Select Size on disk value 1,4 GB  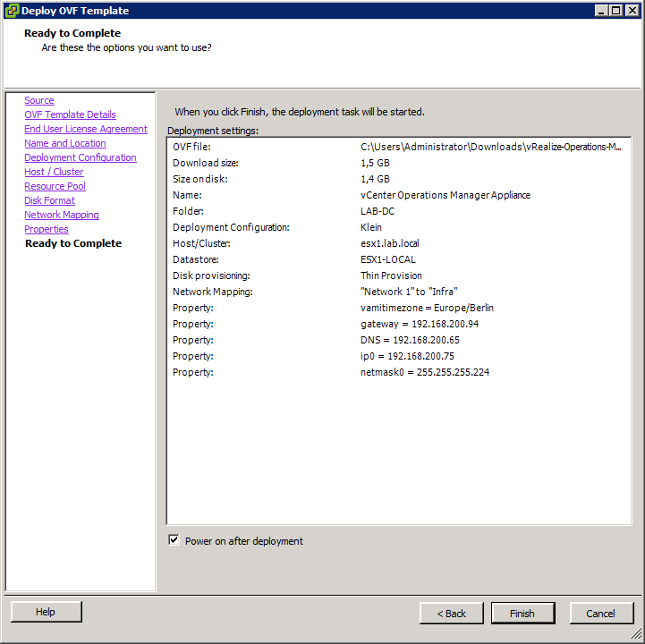pos(375,179)
